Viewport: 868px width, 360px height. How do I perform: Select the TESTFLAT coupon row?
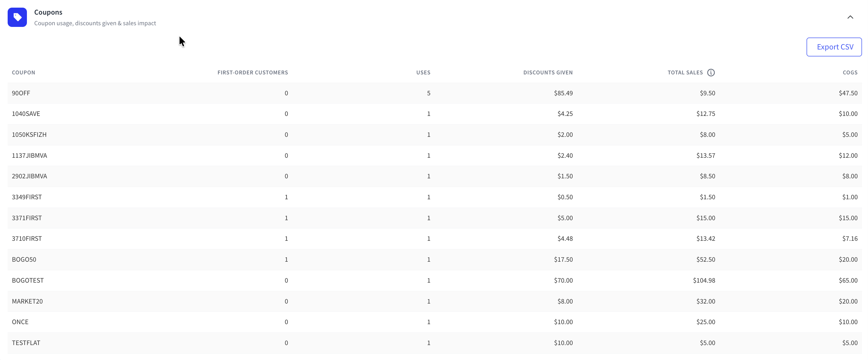click(x=435, y=343)
